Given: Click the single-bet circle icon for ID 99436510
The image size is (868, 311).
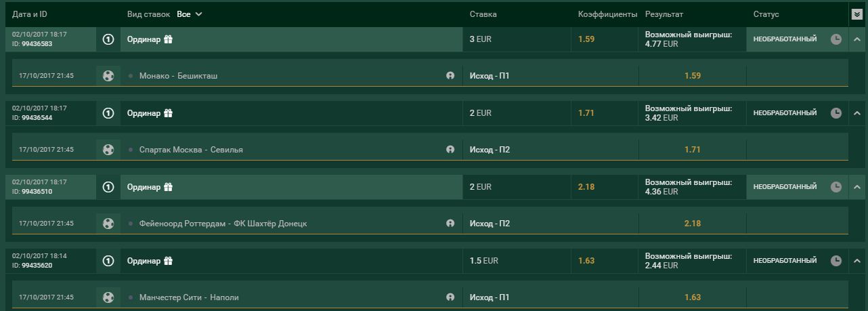Looking at the screenshot, I should tap(108, 187).
